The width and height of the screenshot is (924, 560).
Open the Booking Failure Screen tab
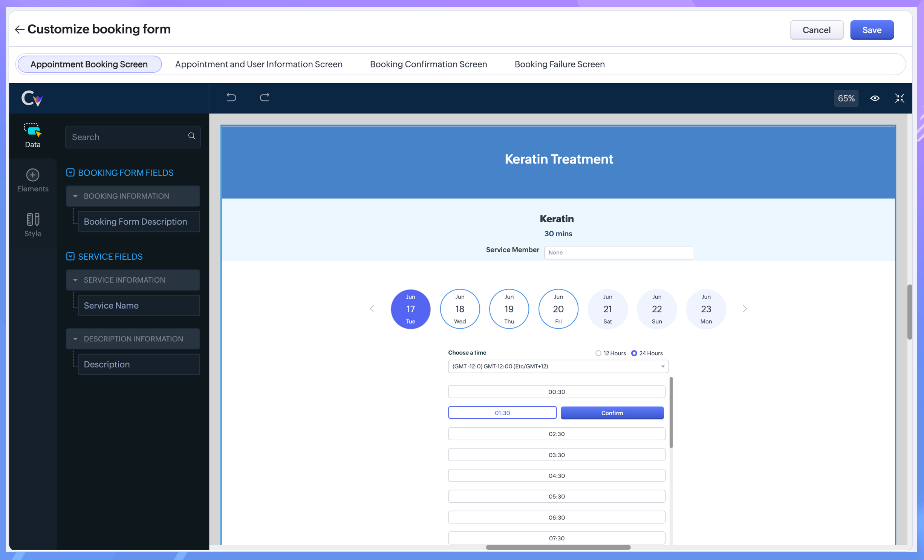pyautogui.click(x=559, y=64)
